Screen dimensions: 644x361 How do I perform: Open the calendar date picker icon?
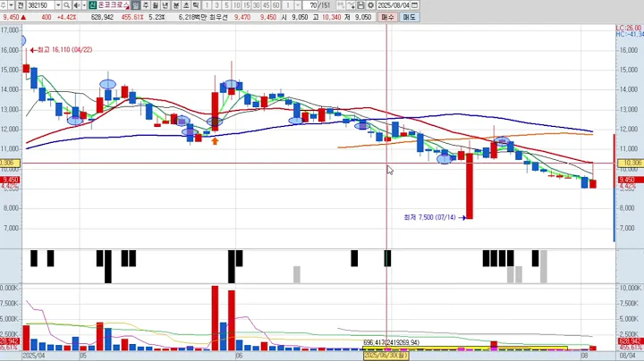tap(415, 5)
